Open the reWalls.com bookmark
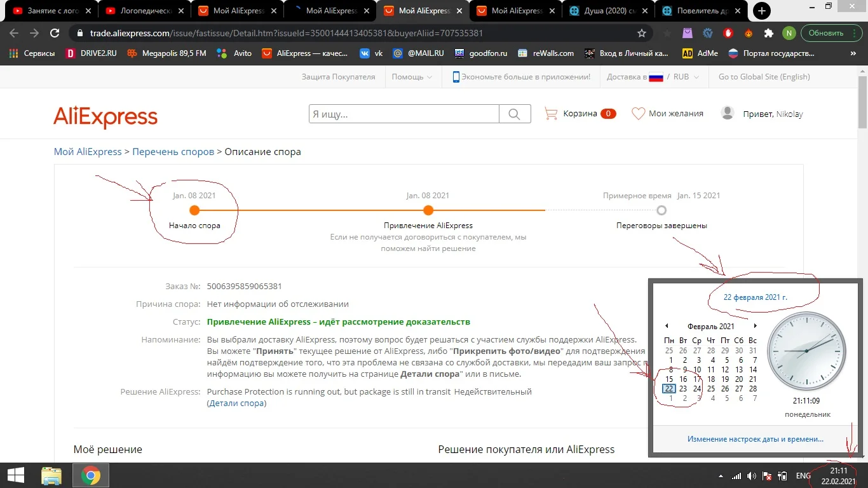Image resolution: width=868 pixels, height=488 pixels. [x=546, y=53]
